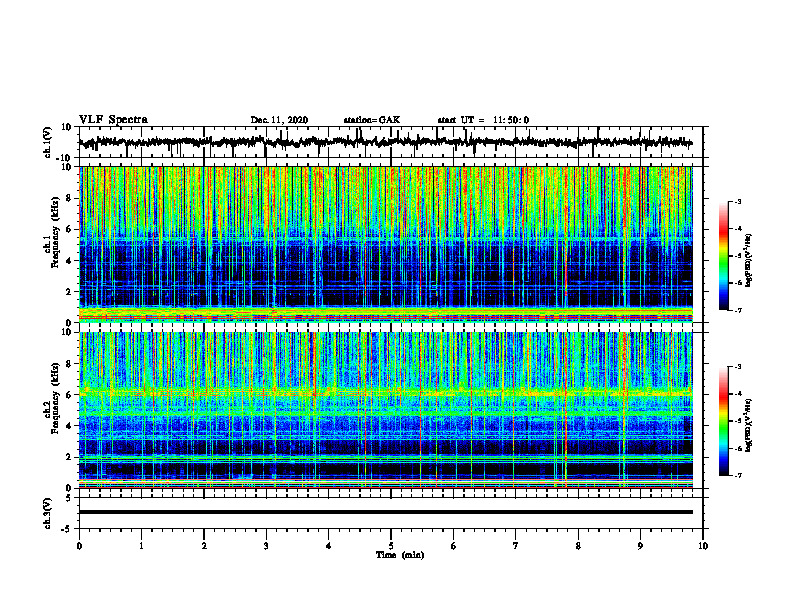Click the ch.2 Frequency (kHz) axis label
This screenshot has width=792, height=612.
click(51, 398)
